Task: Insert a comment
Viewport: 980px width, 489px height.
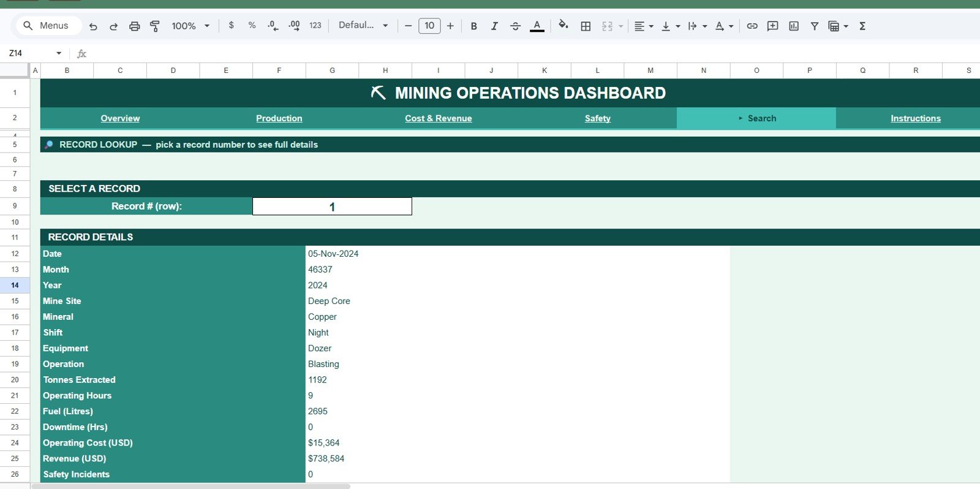Action: (x=773, y=26)
